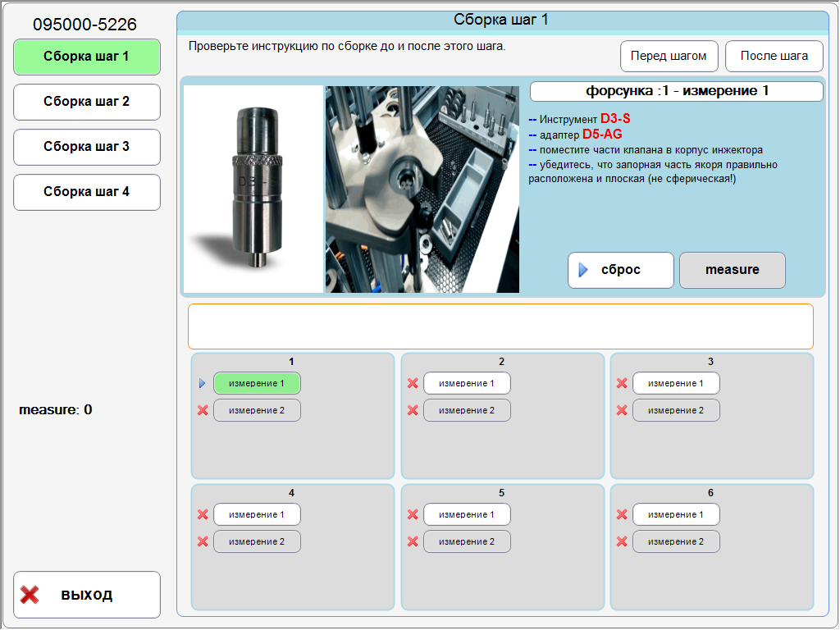
Task: Click the measure button
Action: point(733,270)
